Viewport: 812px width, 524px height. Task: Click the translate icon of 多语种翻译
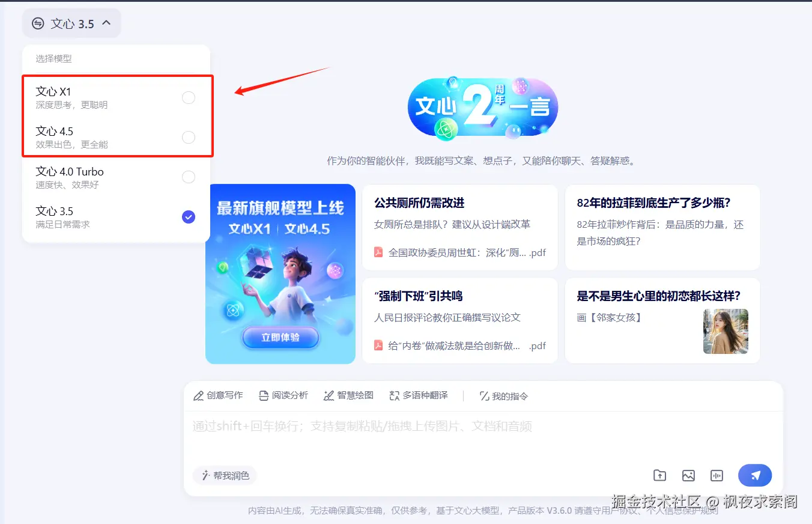coord(394,396)
